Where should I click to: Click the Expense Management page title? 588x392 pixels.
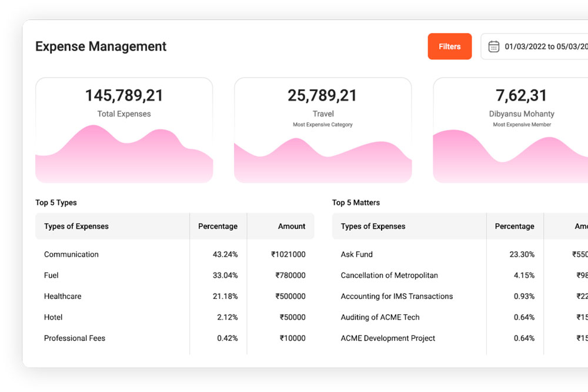[101, 46]
